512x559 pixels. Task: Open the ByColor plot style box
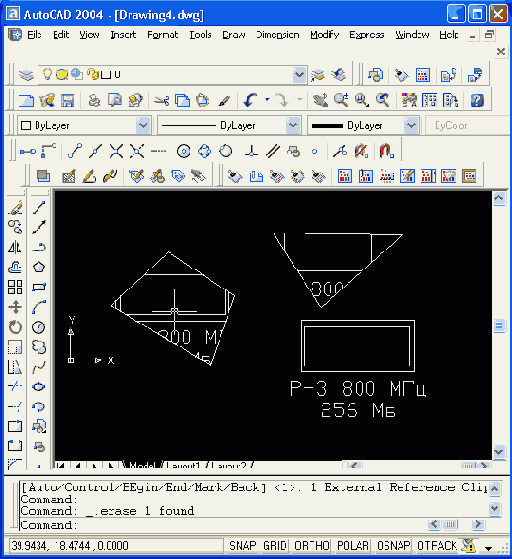468,125
